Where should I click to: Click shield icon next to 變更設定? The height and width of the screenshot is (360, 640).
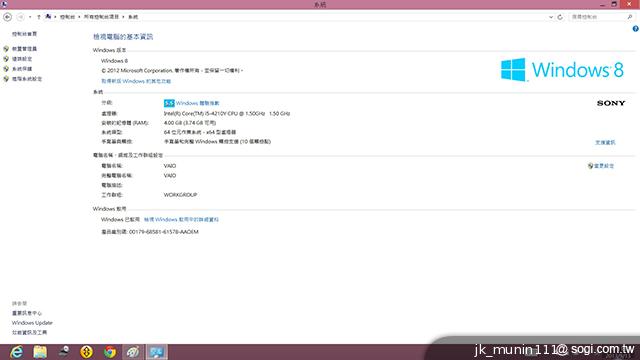click(x=590, y=166)
